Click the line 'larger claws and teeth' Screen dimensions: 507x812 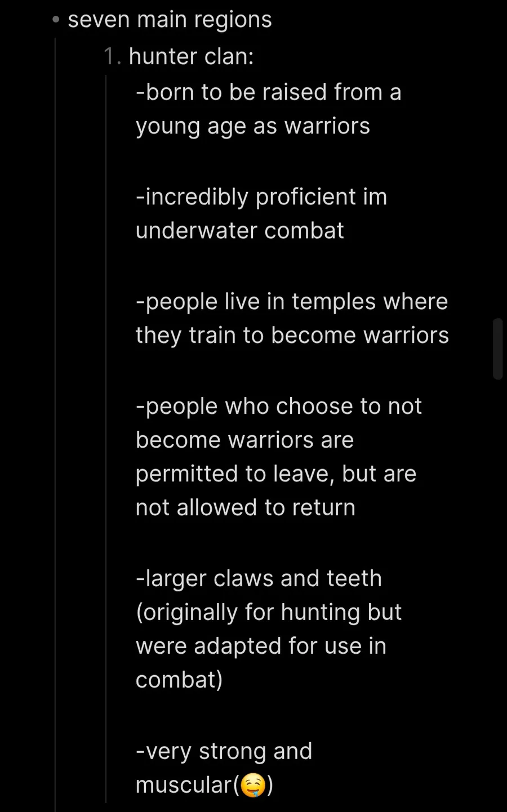(259, 579)
